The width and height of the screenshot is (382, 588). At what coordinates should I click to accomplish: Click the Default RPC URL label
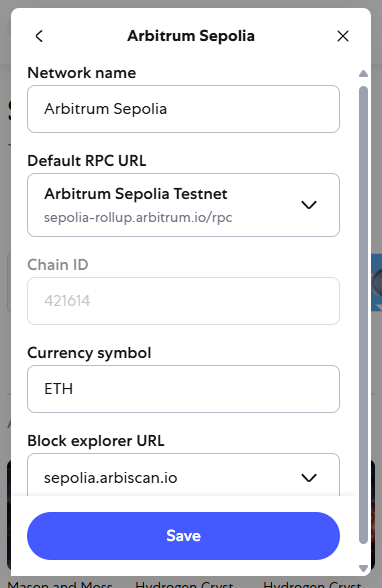click(87, 160)
